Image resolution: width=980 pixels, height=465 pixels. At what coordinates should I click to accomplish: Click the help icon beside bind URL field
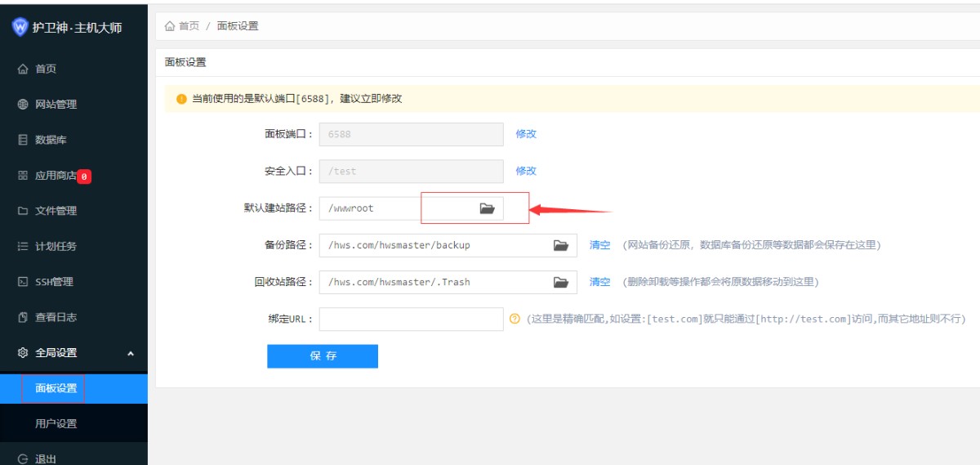coord(514,319)
